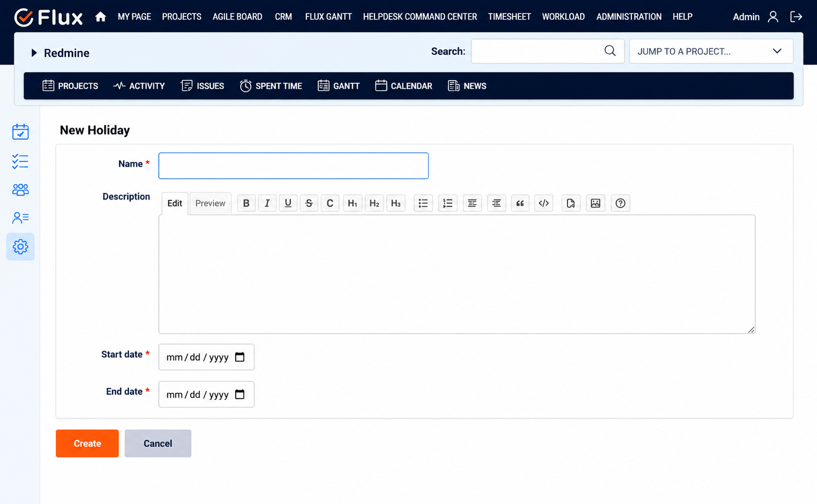Open Projects in top navigation
Viewport: 817px width, 504px height.
(182, 17)
